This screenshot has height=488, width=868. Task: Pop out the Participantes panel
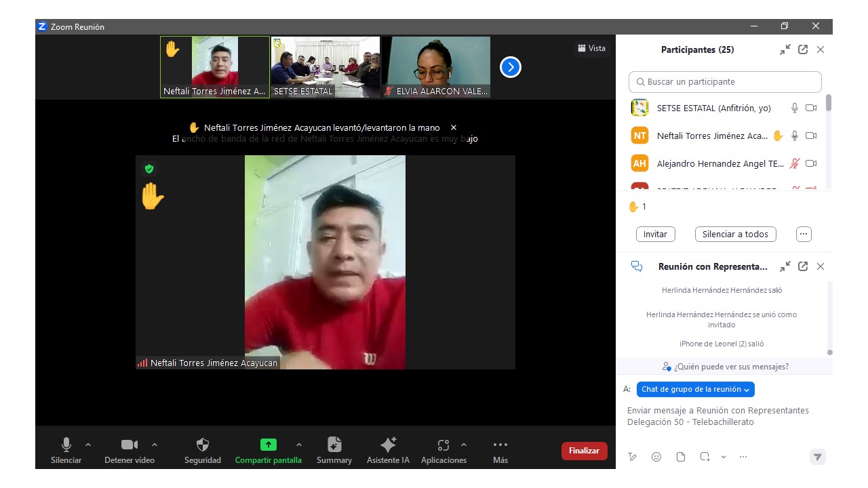[x=803, y=49]
